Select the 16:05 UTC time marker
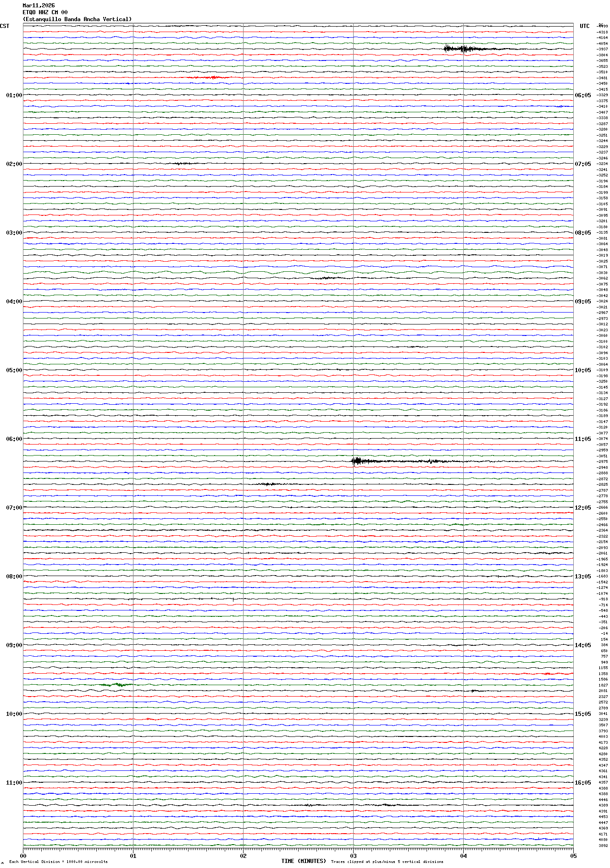 (582, 783)
